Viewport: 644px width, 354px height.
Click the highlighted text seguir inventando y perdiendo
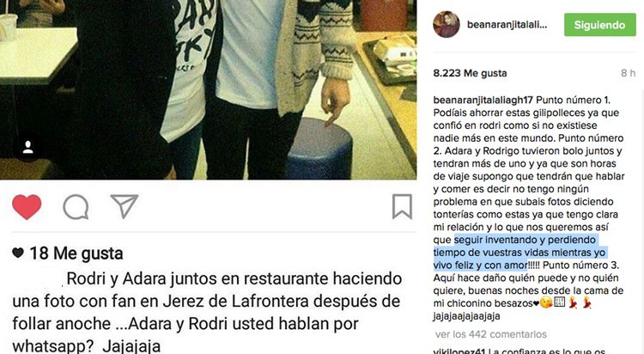(525, 240)
